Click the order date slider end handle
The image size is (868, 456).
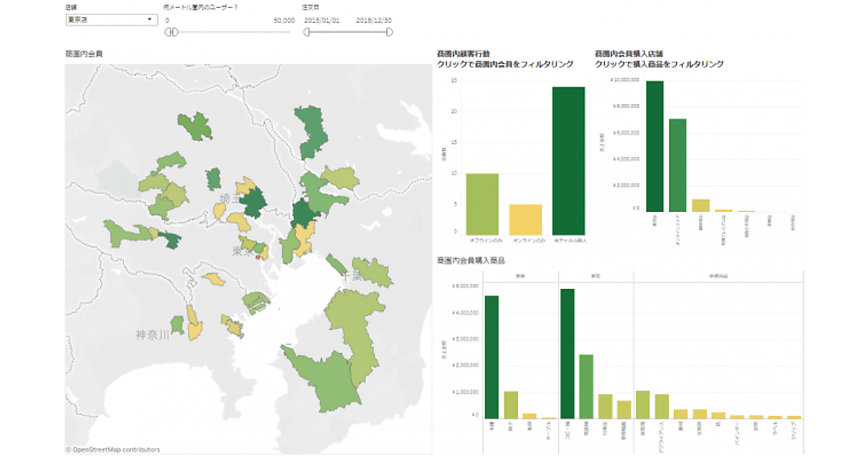pos(390,33)
